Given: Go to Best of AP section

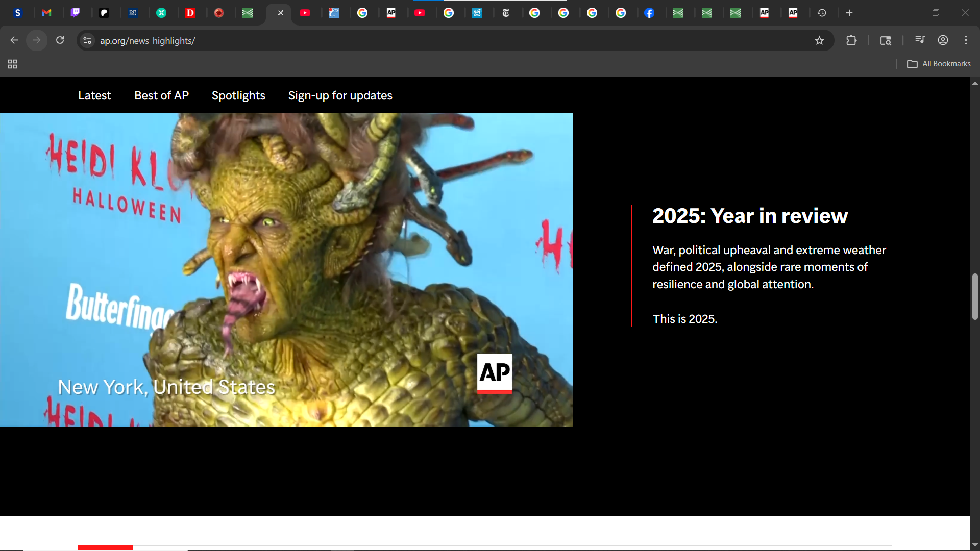Looking at the screenshot, I should click(161, 95).
